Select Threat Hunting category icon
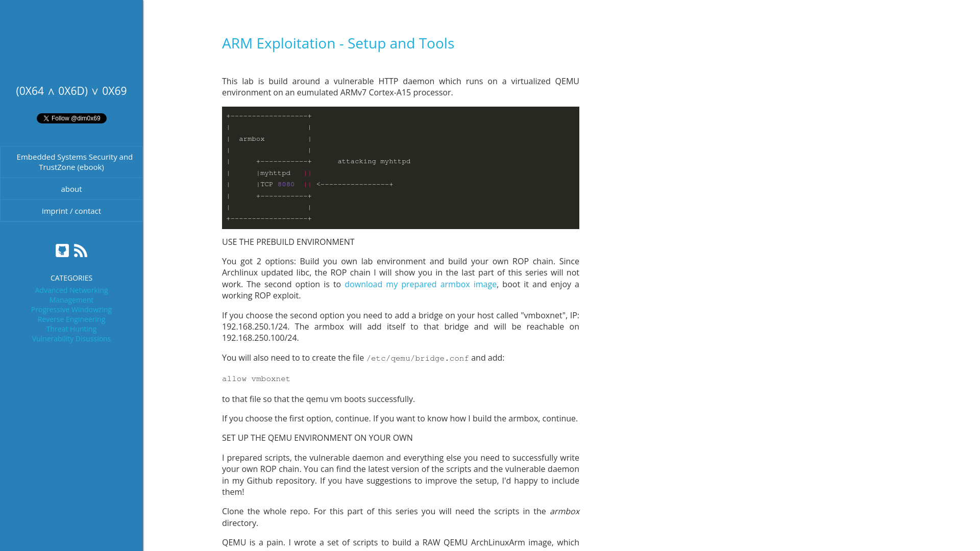 tap(71, 329)
